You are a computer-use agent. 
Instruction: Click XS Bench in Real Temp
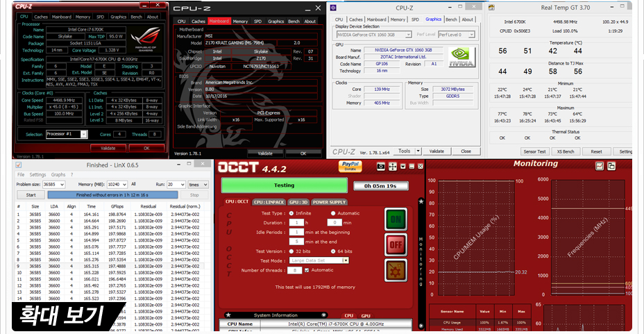point(566,151)
